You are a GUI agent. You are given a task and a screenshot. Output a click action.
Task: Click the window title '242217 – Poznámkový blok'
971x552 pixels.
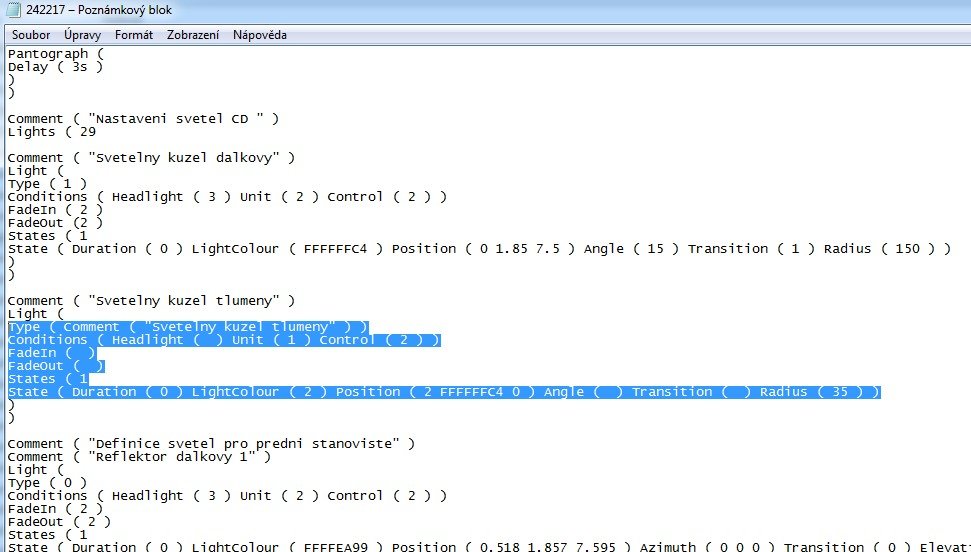pos(99,11)
